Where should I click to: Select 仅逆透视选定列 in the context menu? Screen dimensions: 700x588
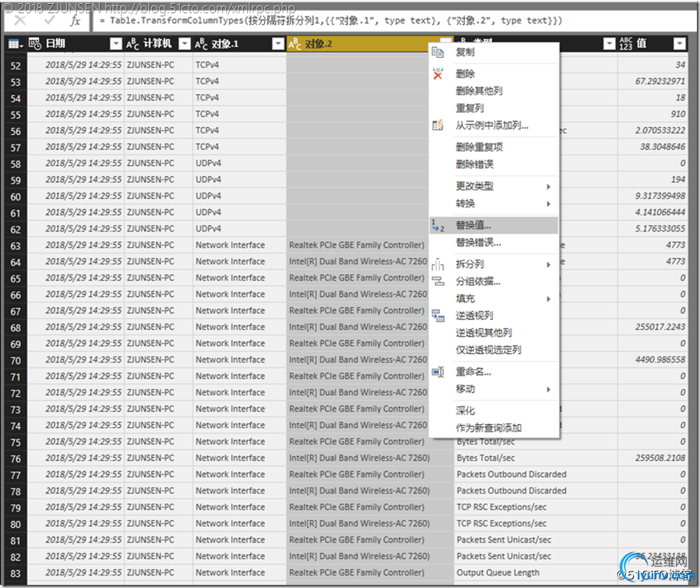[489, 350]
